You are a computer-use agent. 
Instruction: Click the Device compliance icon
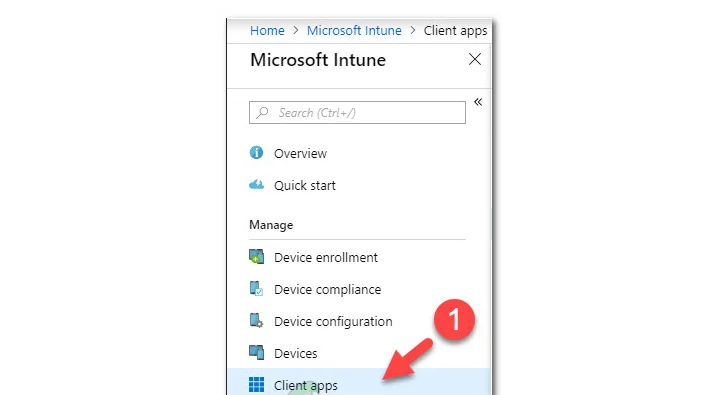[x=256, y=289]
